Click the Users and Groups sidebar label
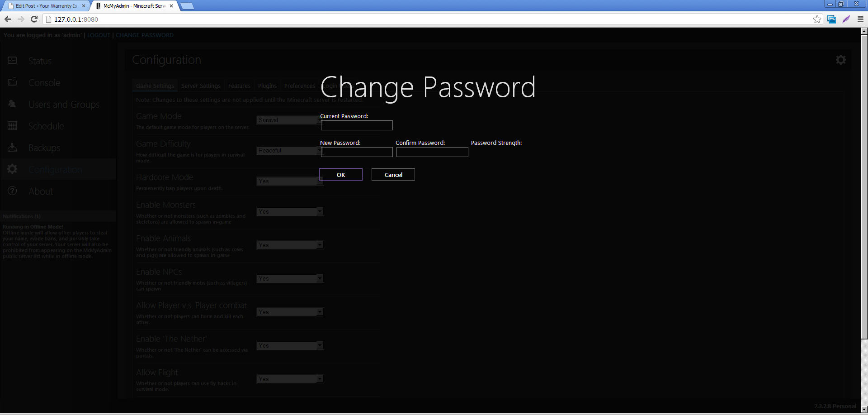The height and width of the screenshot is (415, 868). tap(64, 105)
